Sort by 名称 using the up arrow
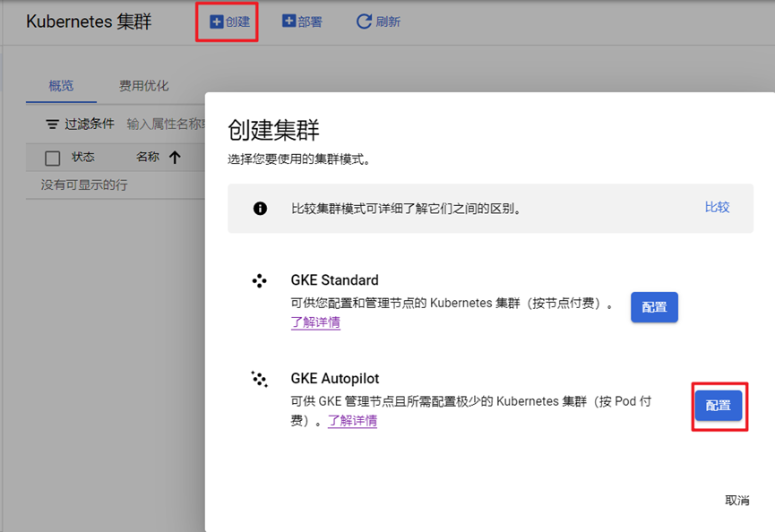Image resolution: width=775 pixels, height=532 pixels. [175, 158]
